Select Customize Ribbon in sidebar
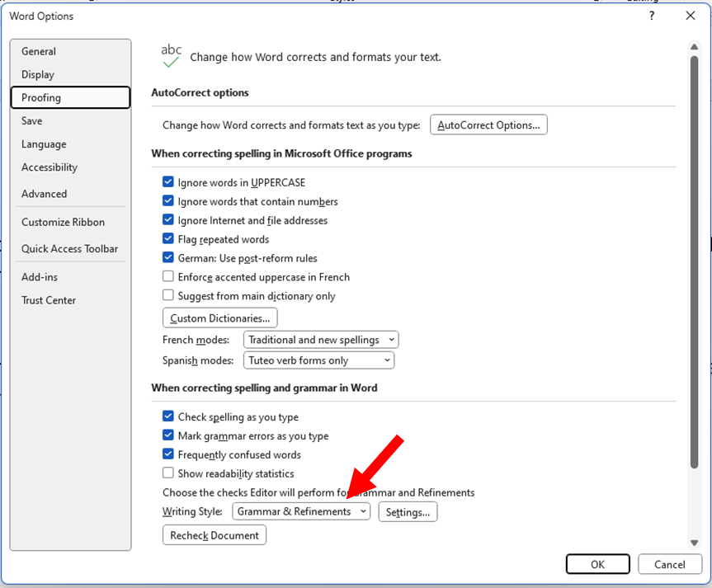The image size is (712, 588). click(63, 222)
